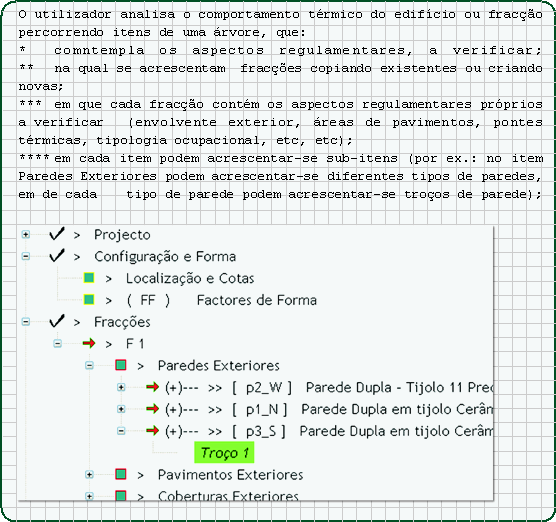Screen dimensions: 556x522
Task: Select the Coberturas Exteriores tree item
Action: [228, 495]
